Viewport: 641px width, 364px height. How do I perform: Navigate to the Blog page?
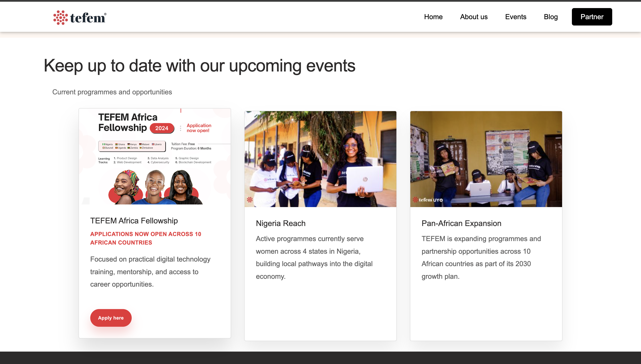click(551, 17)
